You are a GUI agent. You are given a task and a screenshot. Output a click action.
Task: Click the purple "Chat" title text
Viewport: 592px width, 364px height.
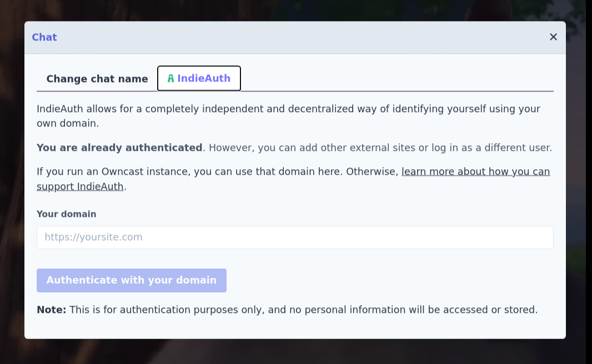44,37
